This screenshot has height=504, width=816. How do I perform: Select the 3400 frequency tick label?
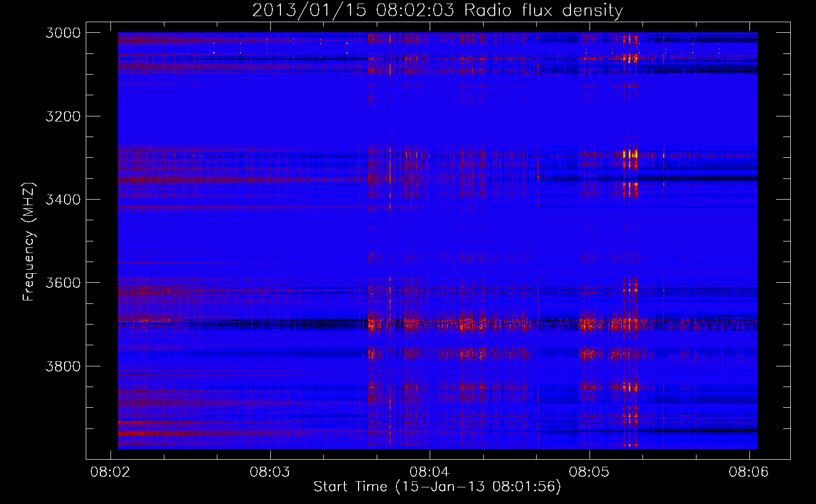pos(63,200)
